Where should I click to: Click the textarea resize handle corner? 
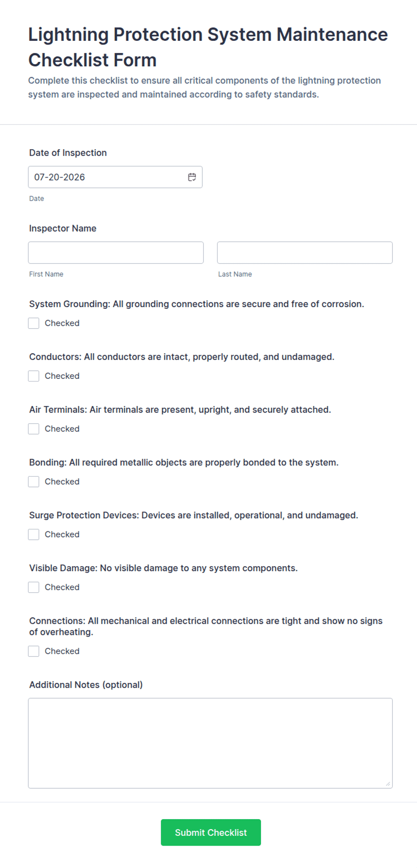[388, 784]
